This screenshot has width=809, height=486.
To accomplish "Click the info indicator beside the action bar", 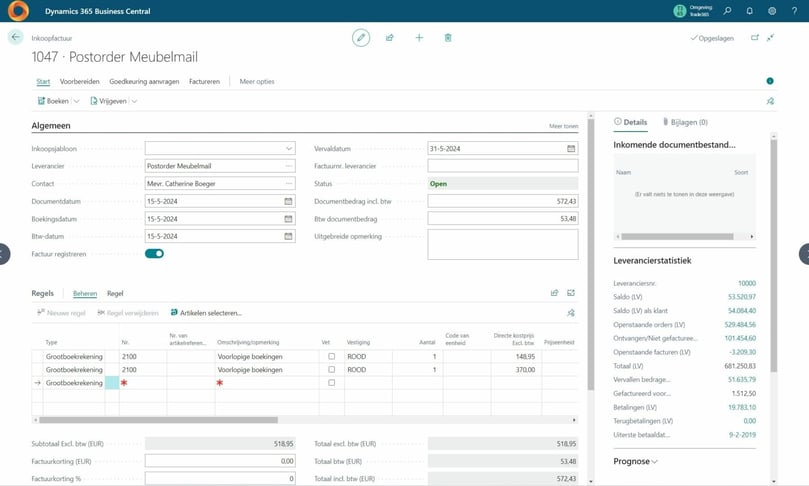I will [x=770, y=81].
